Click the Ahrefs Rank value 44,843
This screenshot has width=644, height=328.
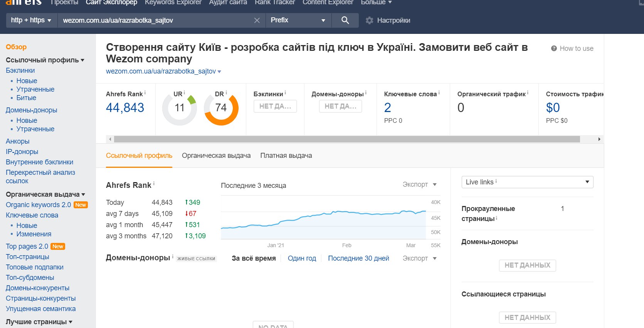pyautogui.click(x=125, y=107)
